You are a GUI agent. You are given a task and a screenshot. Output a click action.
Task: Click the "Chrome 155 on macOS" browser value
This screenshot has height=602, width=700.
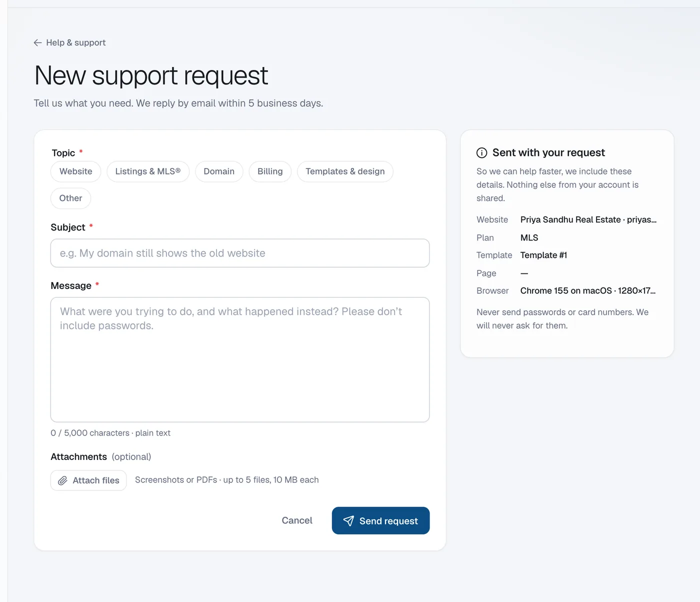click(588, 290)
